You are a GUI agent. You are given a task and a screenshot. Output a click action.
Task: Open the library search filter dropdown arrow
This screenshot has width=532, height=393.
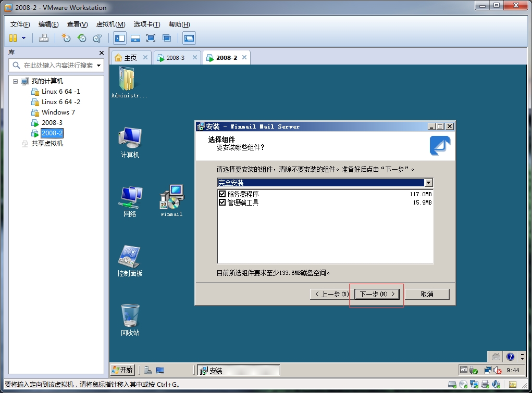pyautogui.click(x=98, y=65)
